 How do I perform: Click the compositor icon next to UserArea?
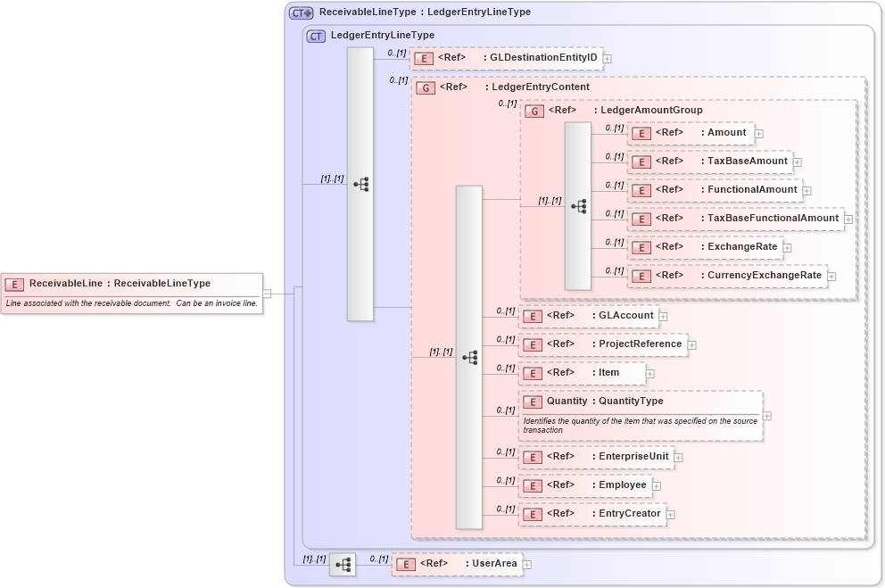(x=343, y=564)
